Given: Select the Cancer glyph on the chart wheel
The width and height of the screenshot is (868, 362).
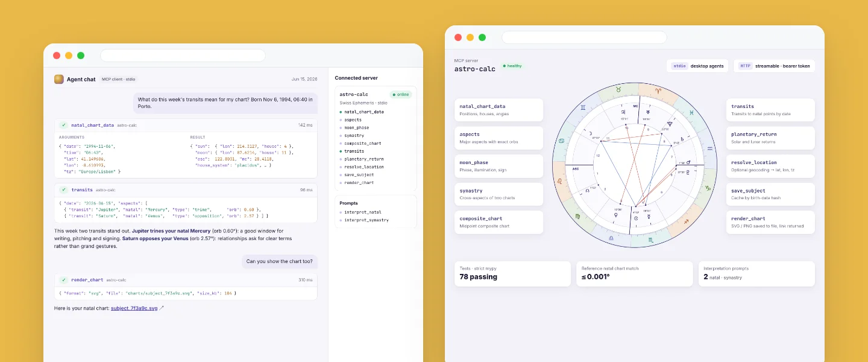Looking at the screenshot, I should [561, 141].
